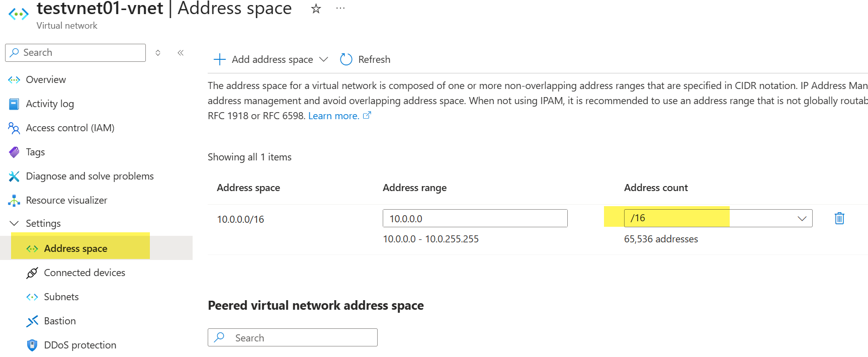Click the DDoS protection shield icon

pyautogui.click(x=32, y=345)
